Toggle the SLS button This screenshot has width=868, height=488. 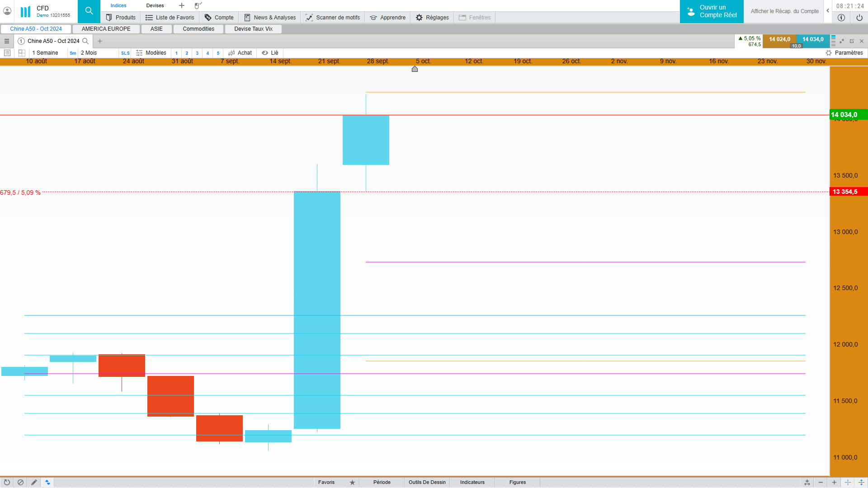click(x=125, y=53)
